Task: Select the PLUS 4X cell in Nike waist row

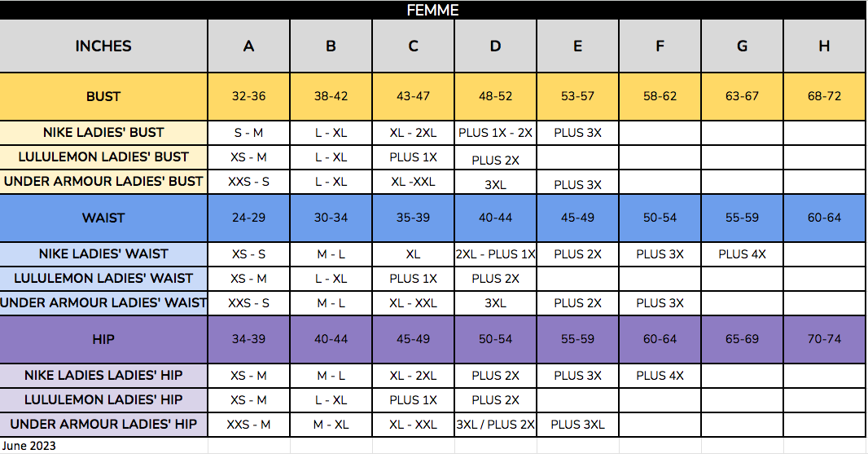Action: pyautogui.click(x=742, y=254)
